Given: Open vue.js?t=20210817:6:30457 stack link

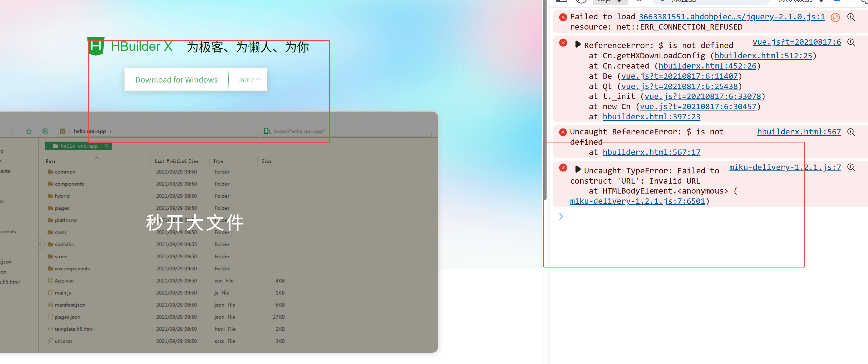Looking at the screenshot, I should click(698, 106).
